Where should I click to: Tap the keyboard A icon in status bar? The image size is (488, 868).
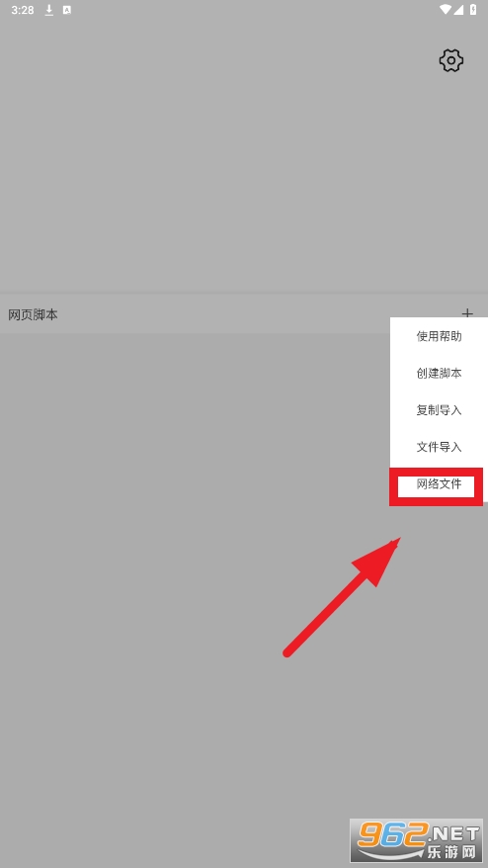pos(67,10)
